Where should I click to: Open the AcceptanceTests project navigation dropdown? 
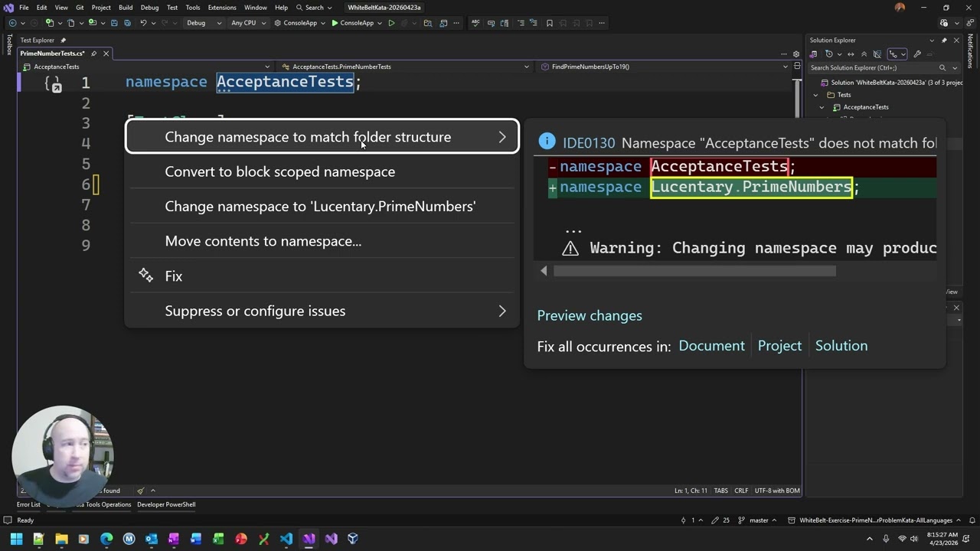click(145, 67)
